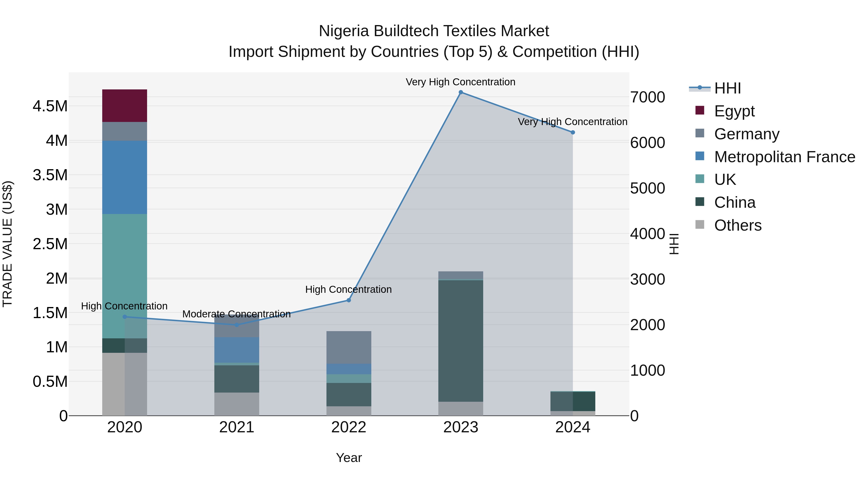Click the 2.5M left axis tick label
The height and width of the screenshot is (488, 868).
point(50,244)
